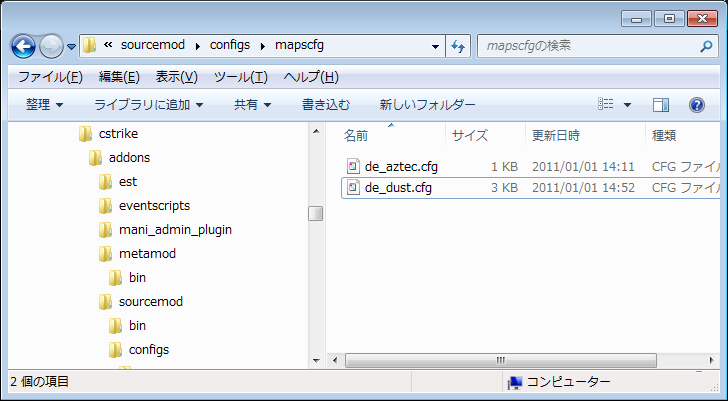Click the folder icon in the address bar
Screen dimensions: 728x401
tap(89, 45)
